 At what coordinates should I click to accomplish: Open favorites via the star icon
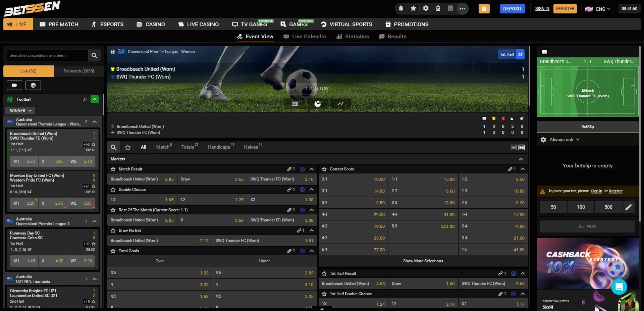(413, 8)
